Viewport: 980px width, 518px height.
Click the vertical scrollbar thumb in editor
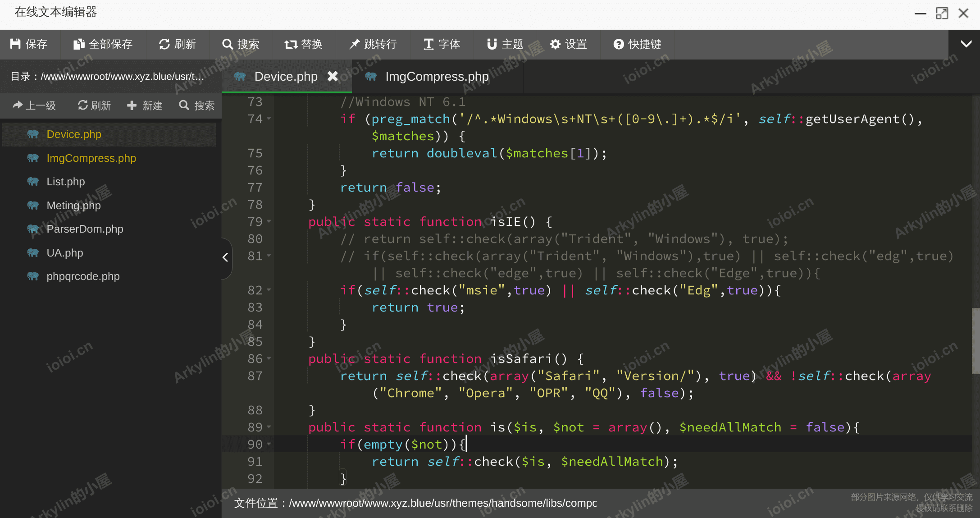tap(975, 341)
